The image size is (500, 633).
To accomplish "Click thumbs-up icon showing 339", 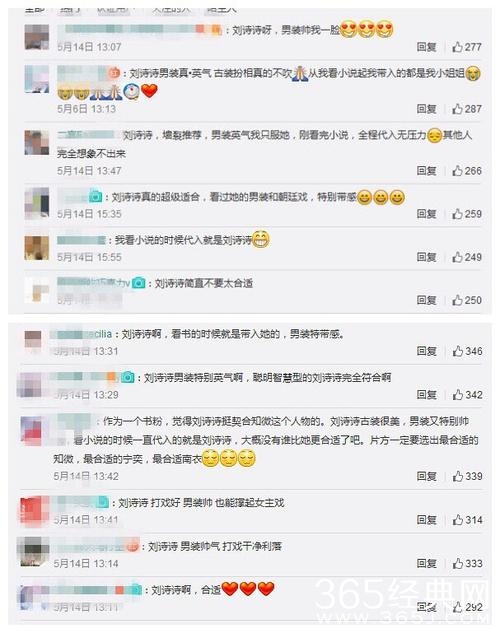I will coord(457,476).
